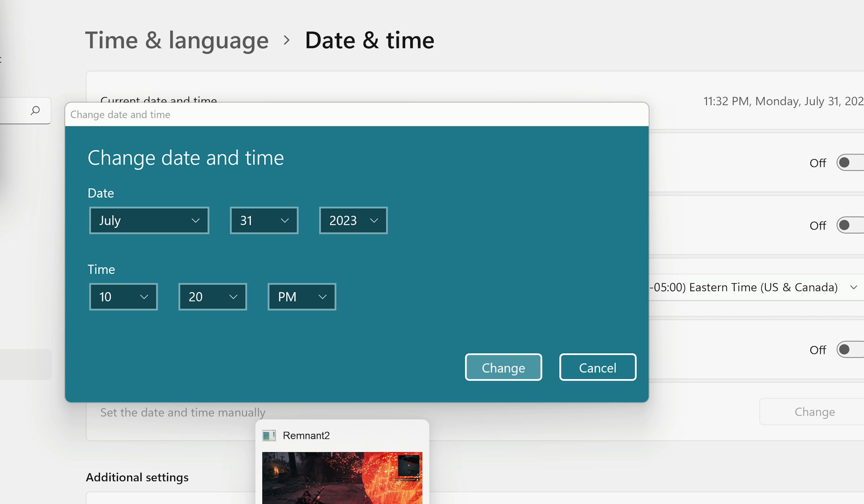Toggle the topmost Off switch
The width and height of the screenshot is (864, 504).
tap(849, 163)
